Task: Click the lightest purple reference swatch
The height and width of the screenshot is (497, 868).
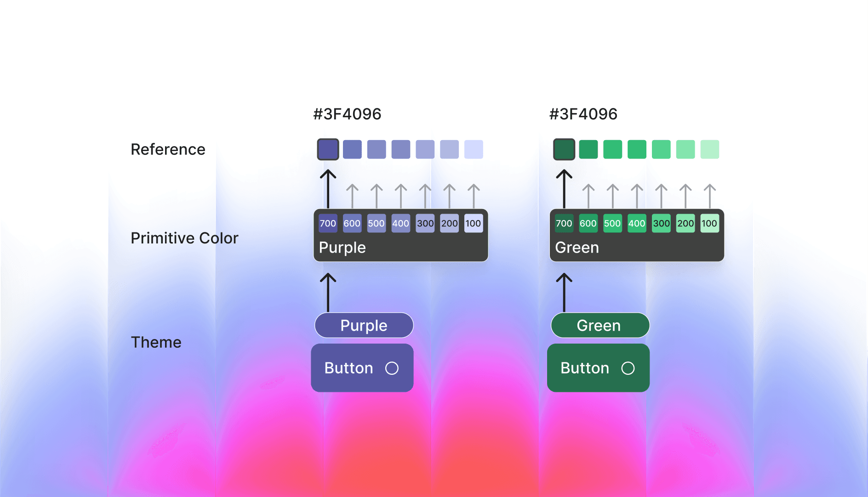Action: pos(474,149)
